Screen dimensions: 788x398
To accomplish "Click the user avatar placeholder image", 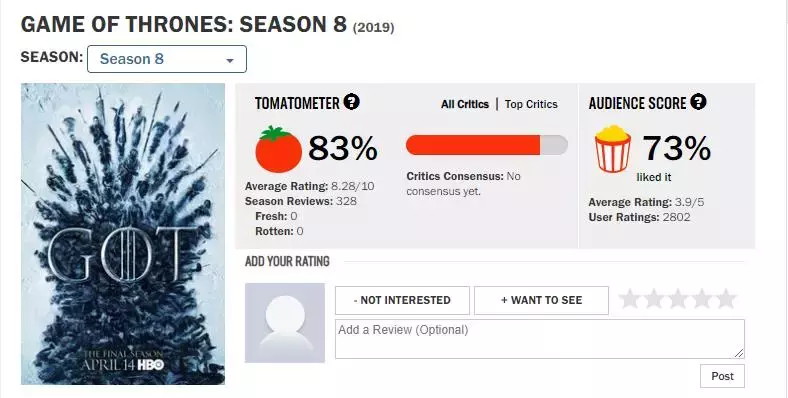I will coord(285,323).
